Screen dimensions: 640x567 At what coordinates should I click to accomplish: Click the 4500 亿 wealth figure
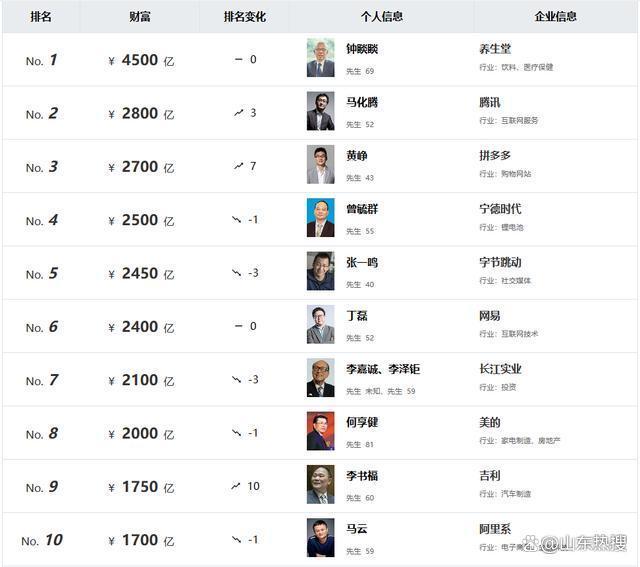point(141,60)
